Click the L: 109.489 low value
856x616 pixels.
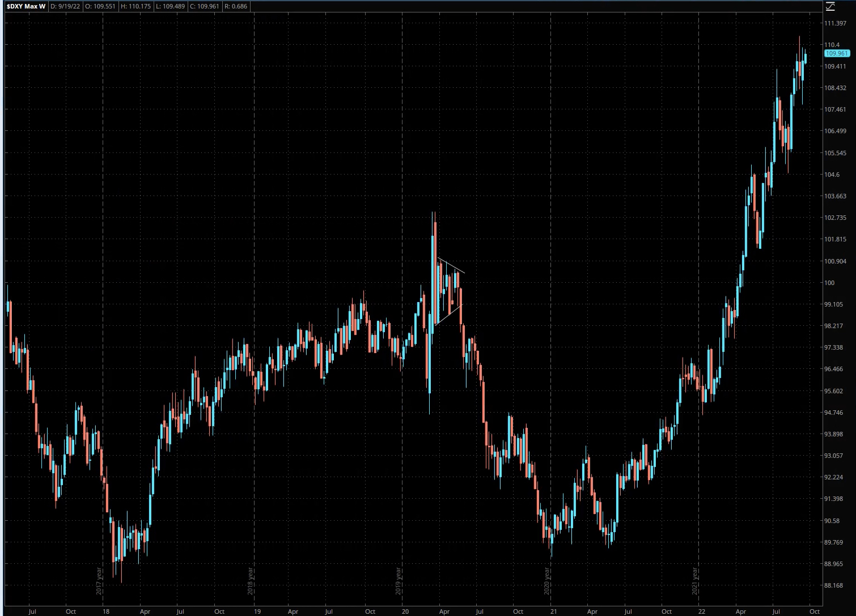click(x=175, y=7)
